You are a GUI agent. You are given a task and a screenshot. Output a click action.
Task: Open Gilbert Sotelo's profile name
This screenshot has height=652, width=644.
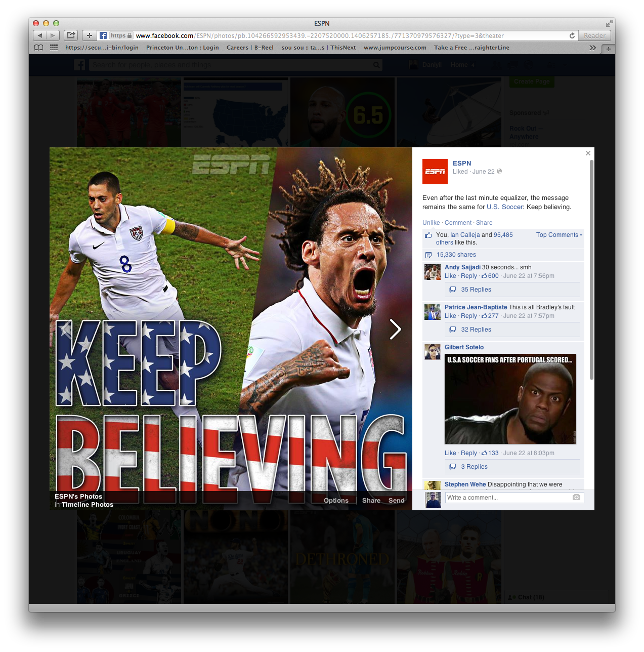pos(464,347)
